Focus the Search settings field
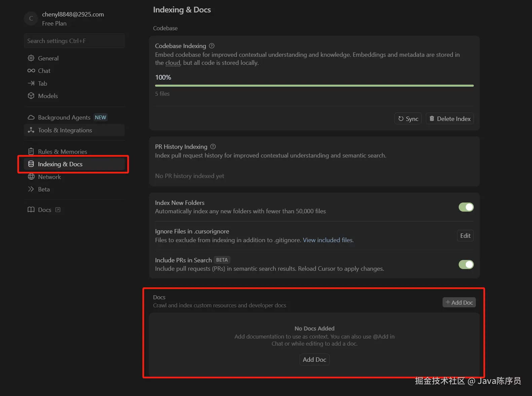The height and width of the screenshot is (396, 532). (x=74, y=41)
